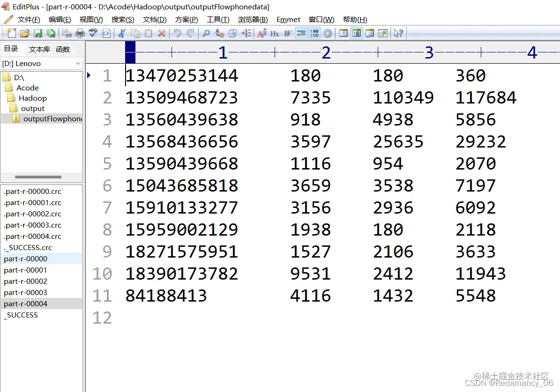Click the Full Screen toolbar icon

[383, 34]
